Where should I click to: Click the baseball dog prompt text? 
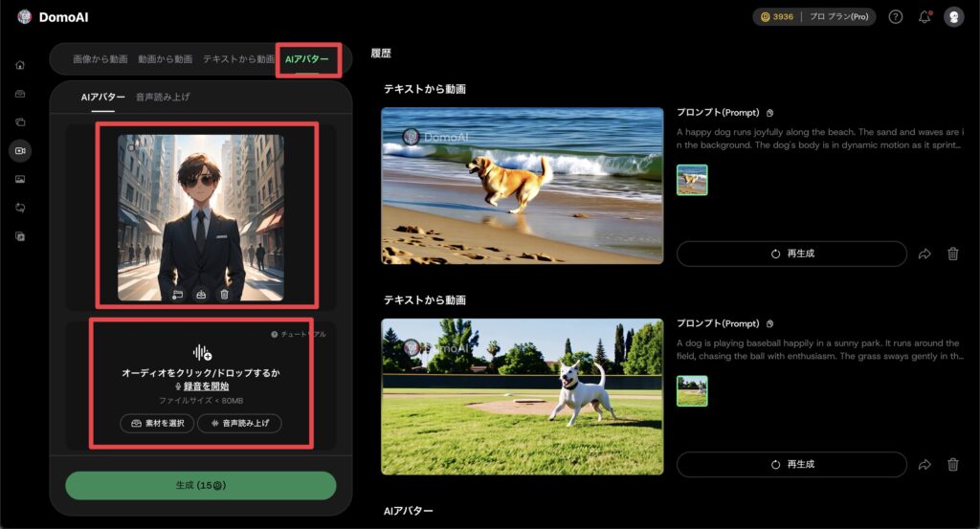point(820,350)
